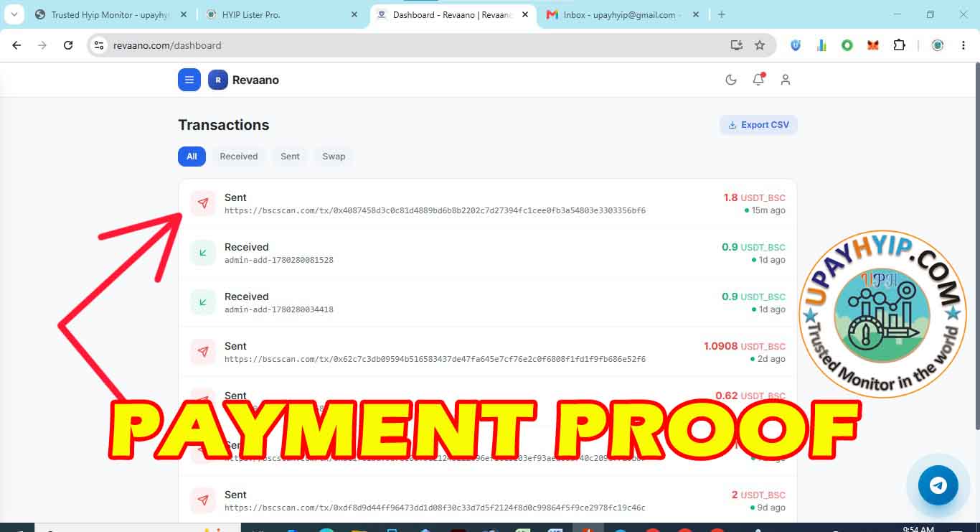This screenshot has width=980, height=532.
Task: Open the browser Extensions puzzle icon
Action: coord(899,45)
